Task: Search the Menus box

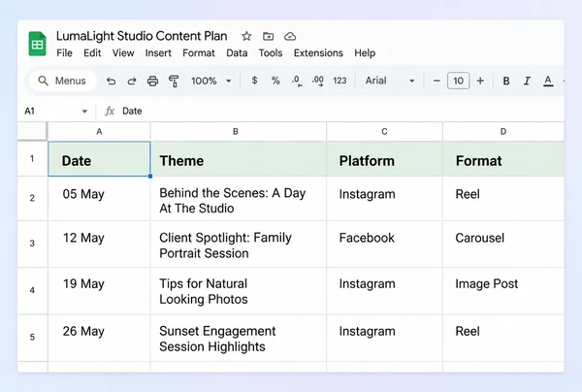Action: (62, 81)
